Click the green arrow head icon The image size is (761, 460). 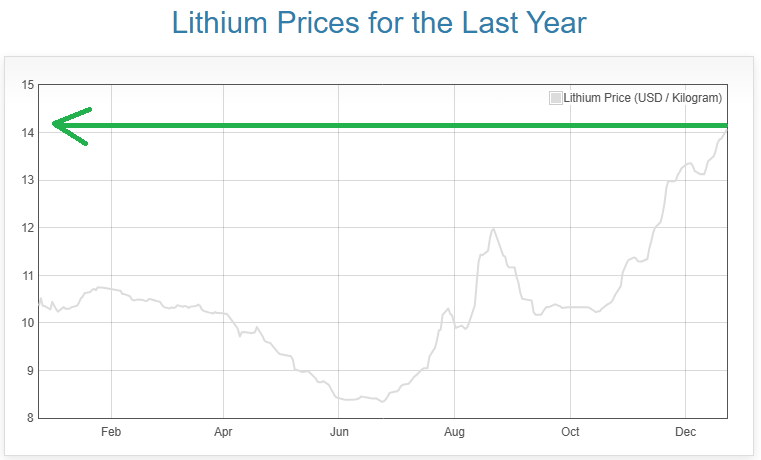[66, 126]
